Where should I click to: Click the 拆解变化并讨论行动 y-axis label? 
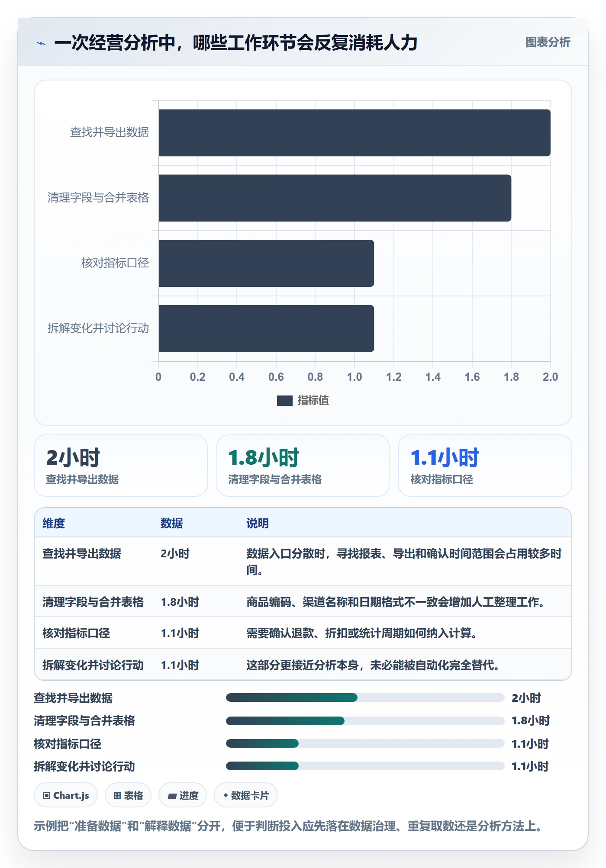click(x=98, y=328)
